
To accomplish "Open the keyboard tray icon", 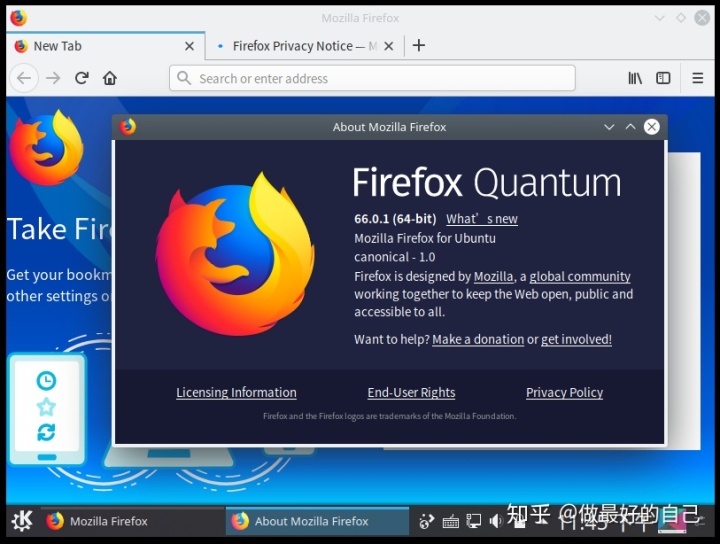I will [x=450, y=522].
